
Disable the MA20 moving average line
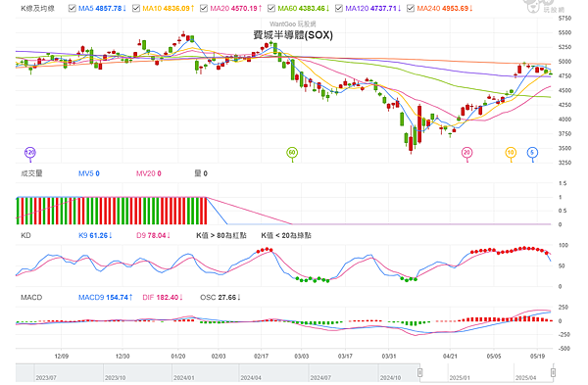pyautogui.click(x=204, y=8)
